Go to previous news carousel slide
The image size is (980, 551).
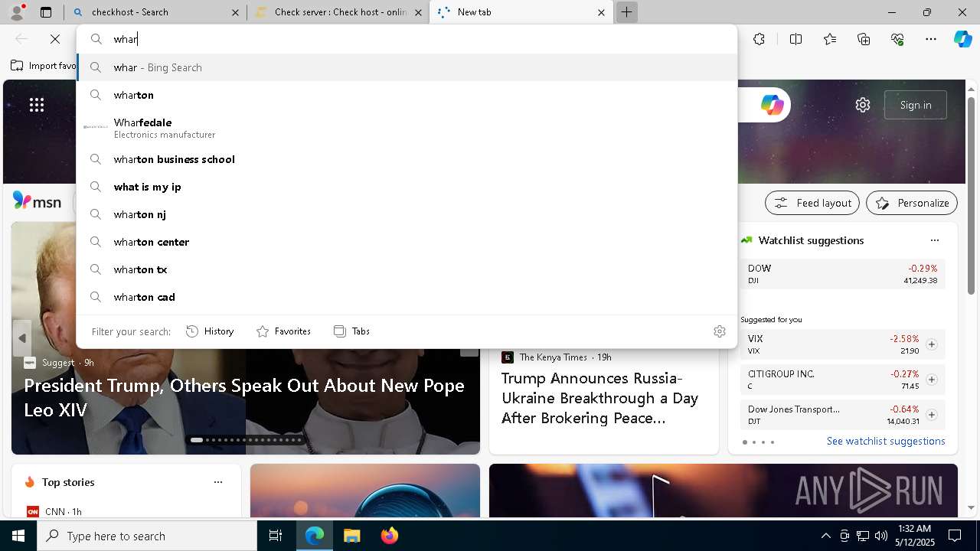point(22,337)
